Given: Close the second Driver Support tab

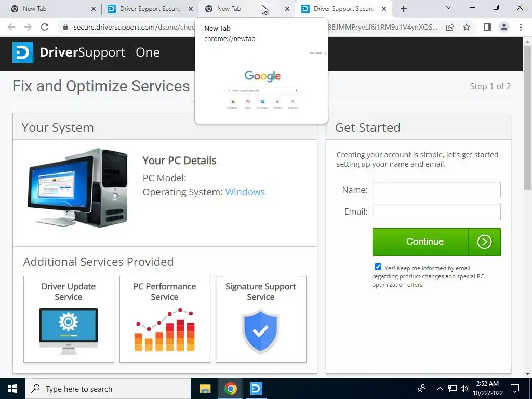Looking at the screenshot, I should point(191,9).
